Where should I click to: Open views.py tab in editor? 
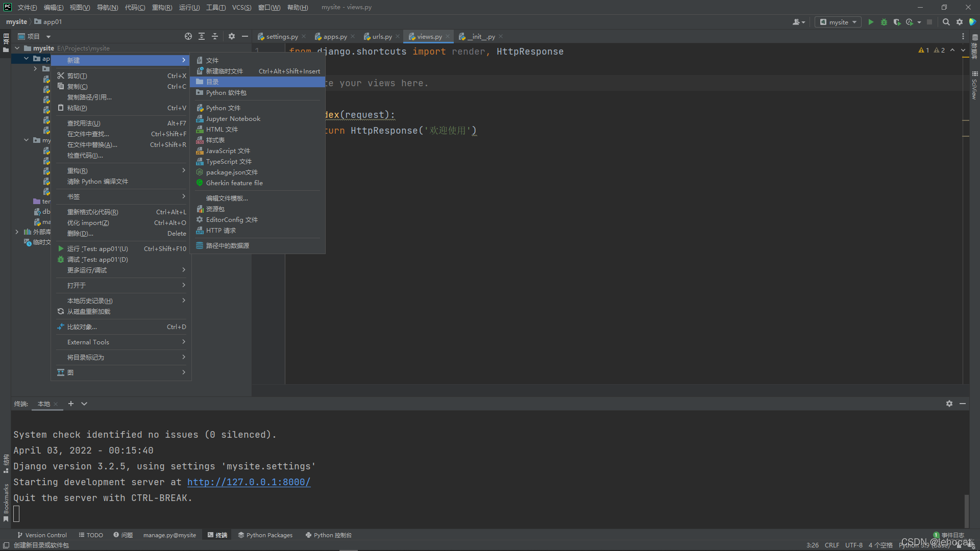(x=428, y=36)
